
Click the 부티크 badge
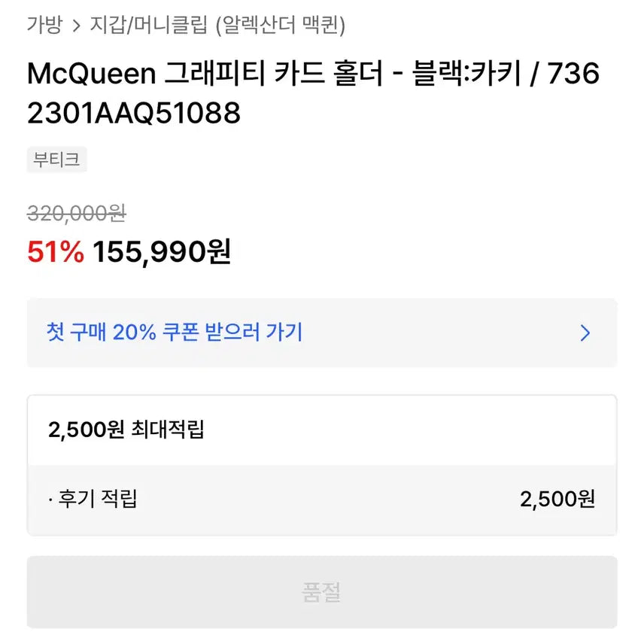pyautogui.click(x=56, y=159)
